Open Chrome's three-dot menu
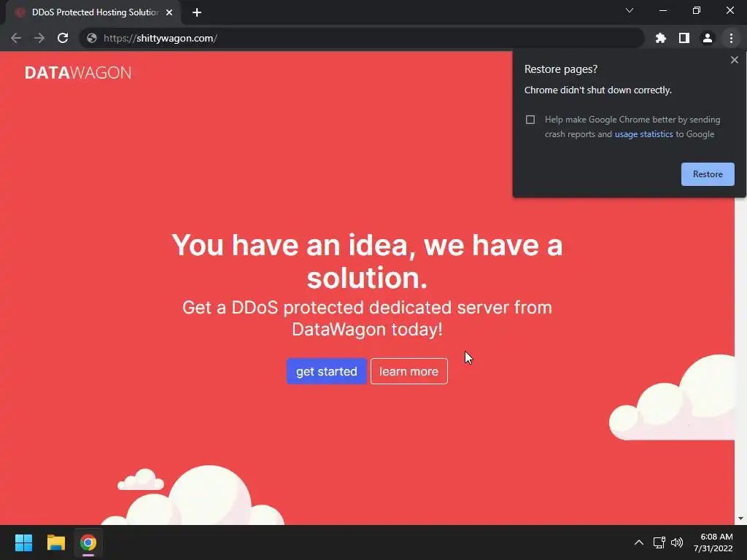The height and width of the screenshot is (560, 747). [x=731, y=38]
